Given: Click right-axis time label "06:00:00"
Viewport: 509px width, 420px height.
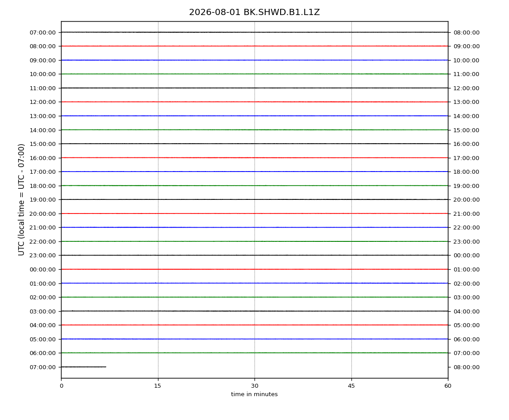Looking at the screenshot, I should (467, 339).
